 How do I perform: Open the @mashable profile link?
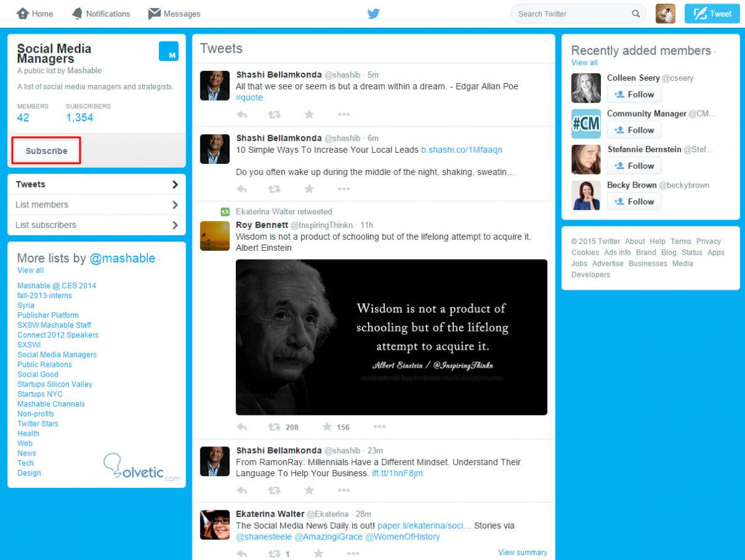122,258
